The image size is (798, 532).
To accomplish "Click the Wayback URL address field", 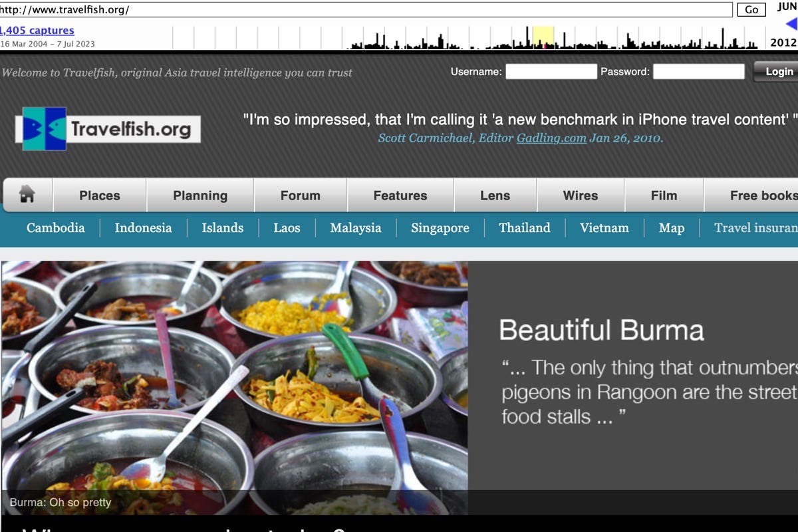I will pos(366,9).
